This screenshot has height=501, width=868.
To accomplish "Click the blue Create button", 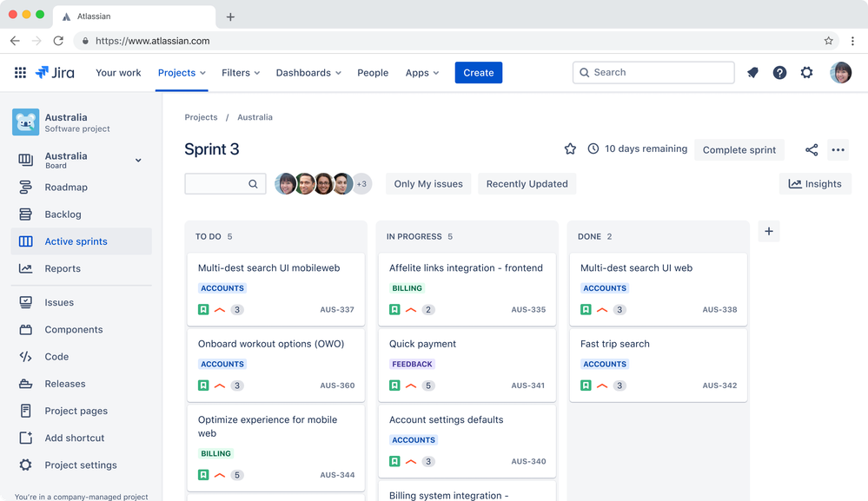I will [478, 72].
